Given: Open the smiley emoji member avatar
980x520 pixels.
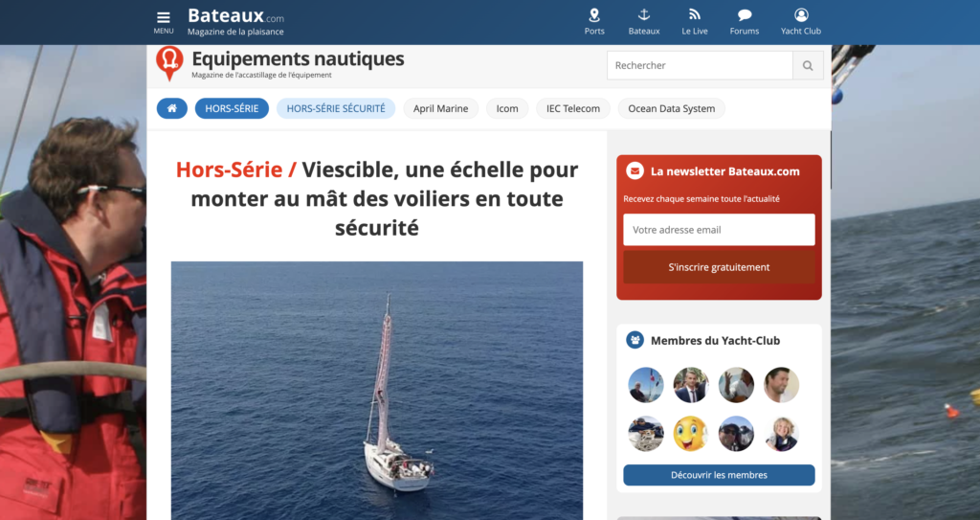Looking at the screenshot, I should tap(691, 434).
